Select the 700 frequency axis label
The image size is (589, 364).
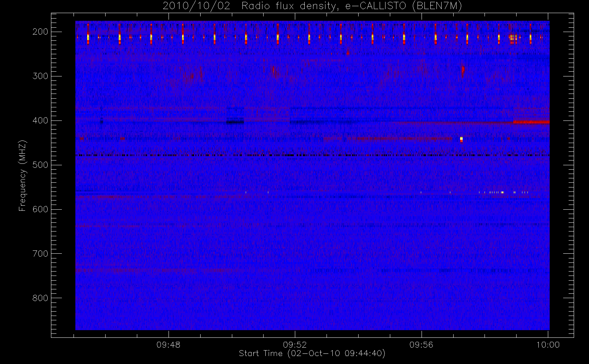pos(40,254)
